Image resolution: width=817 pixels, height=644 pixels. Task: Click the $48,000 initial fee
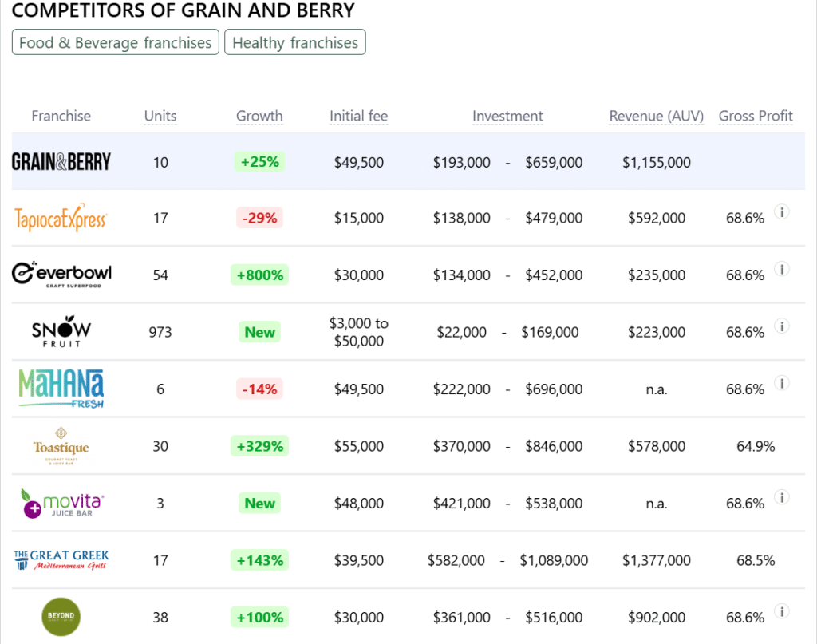click(358, 503)
